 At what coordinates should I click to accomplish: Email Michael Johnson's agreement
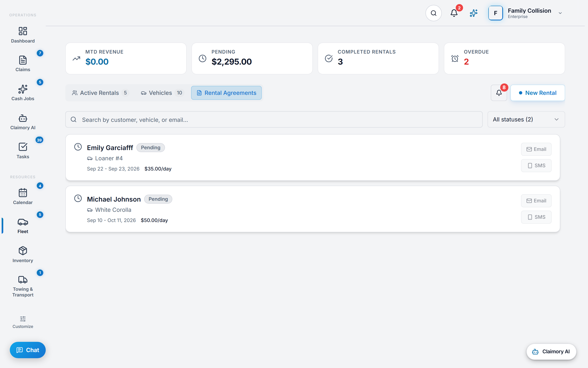click(536, 201)
